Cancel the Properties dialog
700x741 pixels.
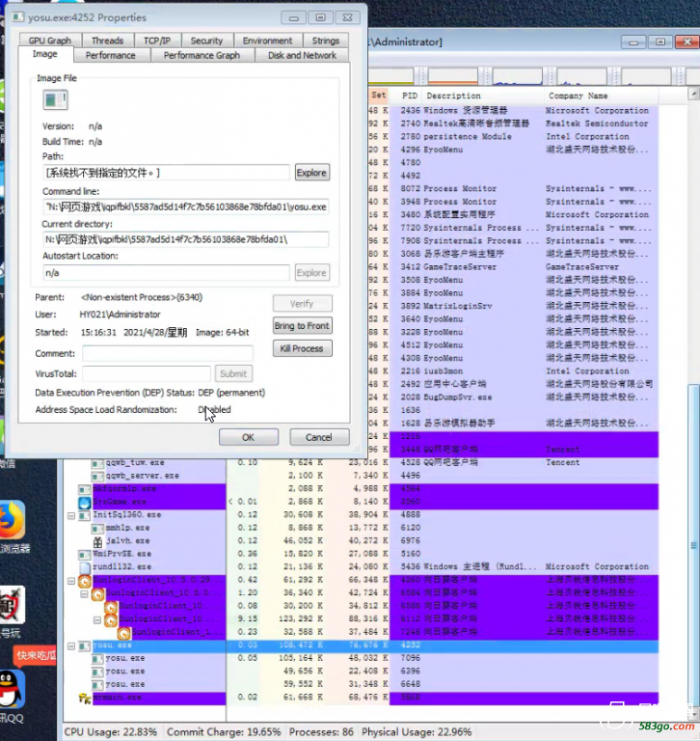319,437
